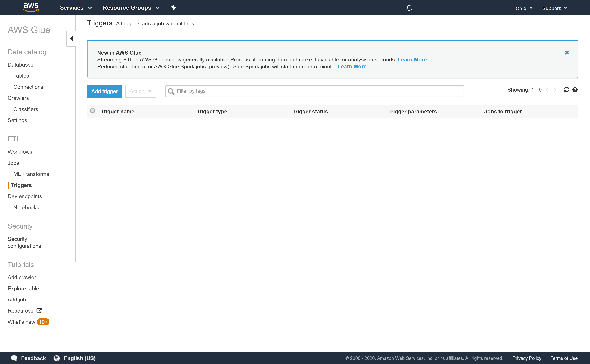Click the next page chevron near Showing 1-9

coord(555,90)
